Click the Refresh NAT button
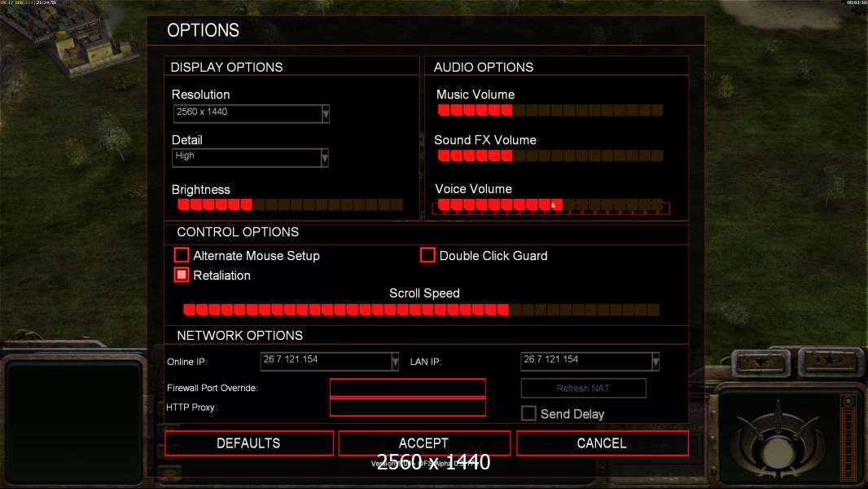 [x=584, y=388]
